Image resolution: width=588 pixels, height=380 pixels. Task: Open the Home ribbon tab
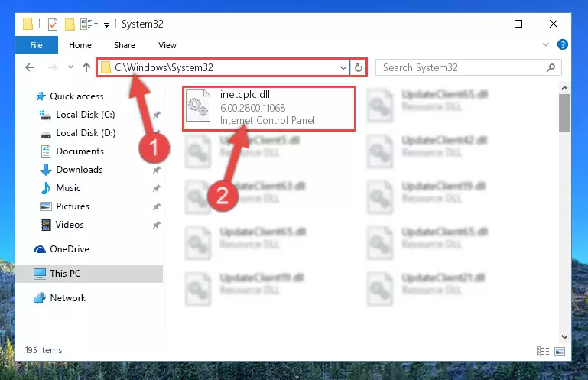[80, 45]
